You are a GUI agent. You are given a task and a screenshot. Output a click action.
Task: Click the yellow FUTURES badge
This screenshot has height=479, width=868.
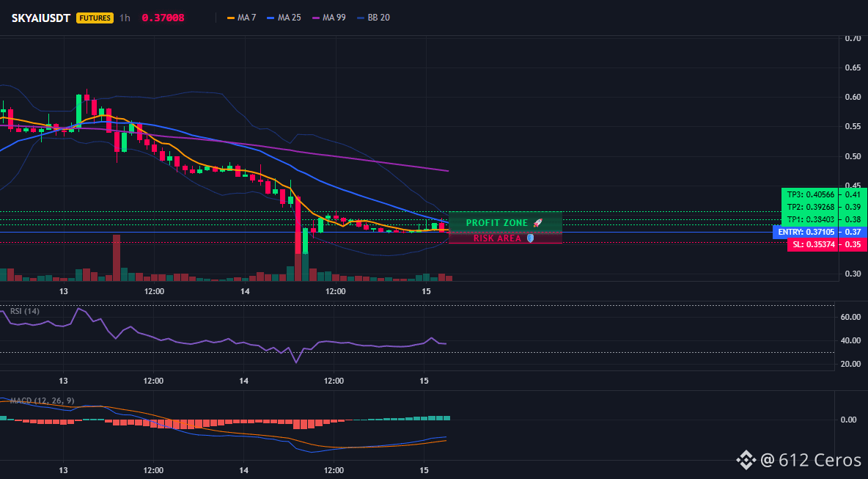click(x=95, y=18)
